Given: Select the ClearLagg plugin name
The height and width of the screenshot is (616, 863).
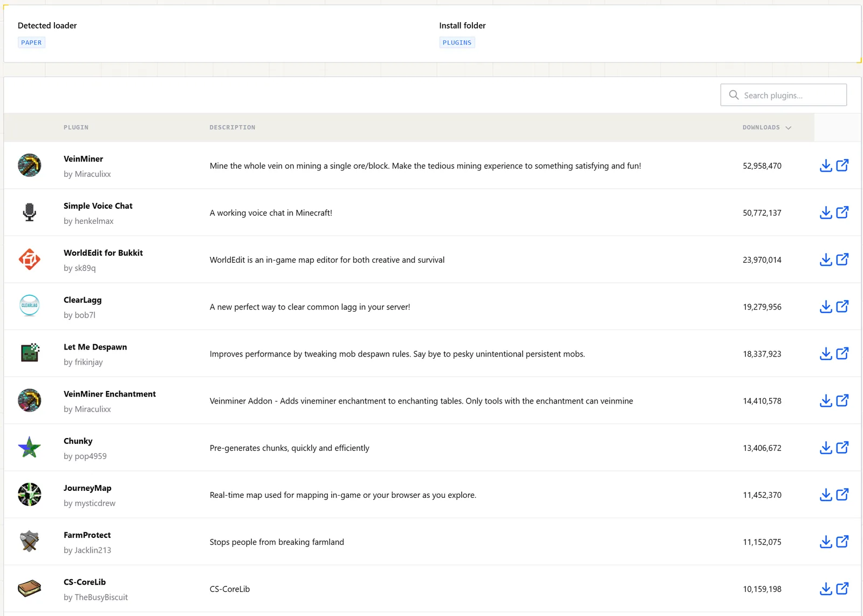Looking at the screenshot, I should [x=83, y=300].
